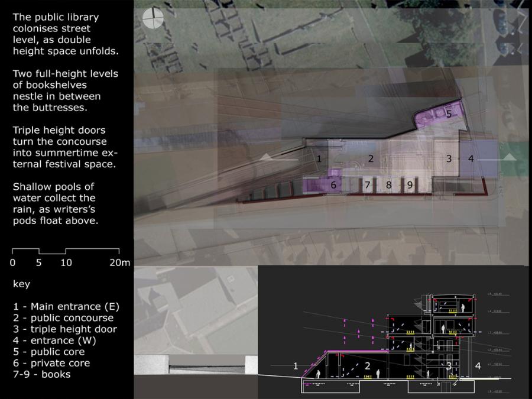Click key entry '7-9 - books'
532x399 pixels.
click(x=41, y=374)
